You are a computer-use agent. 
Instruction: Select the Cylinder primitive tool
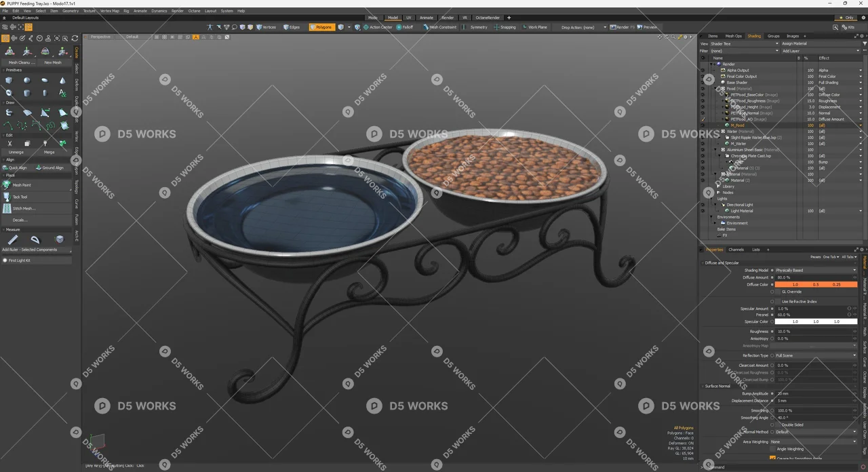point(26,93)
